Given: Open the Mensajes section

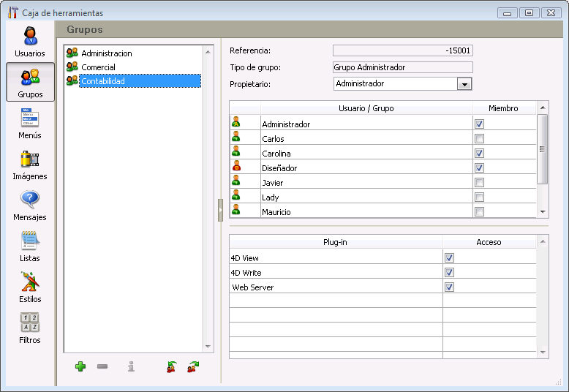Looking at the screenshot, I should click(x=30, y=205).
